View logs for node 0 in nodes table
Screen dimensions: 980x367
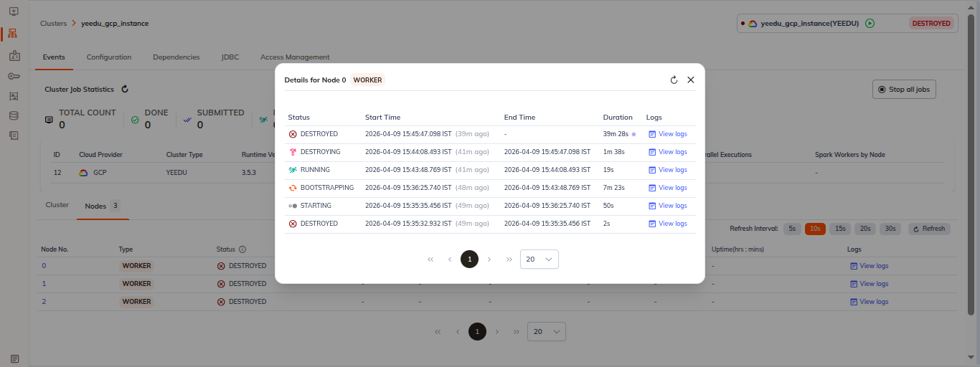click(869, 266)
